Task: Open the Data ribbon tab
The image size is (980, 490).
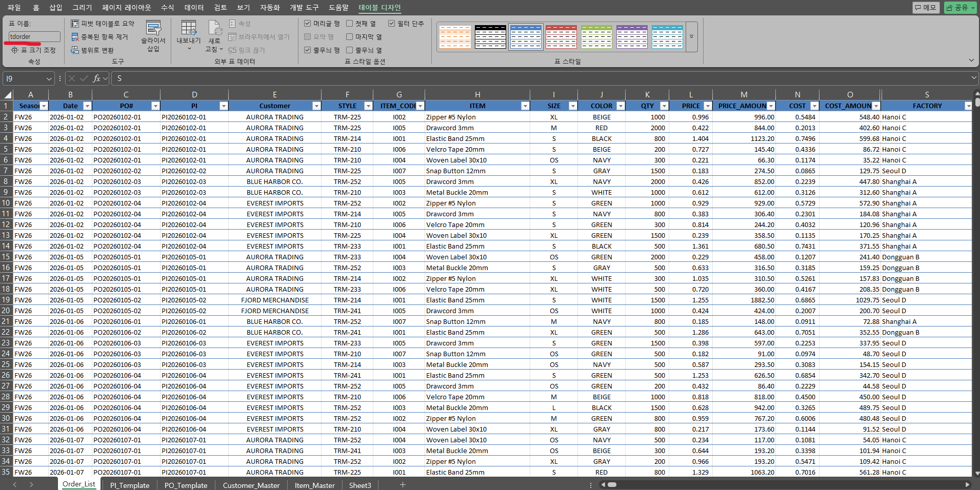Action: pyautogui.click(x=194, y=8)
